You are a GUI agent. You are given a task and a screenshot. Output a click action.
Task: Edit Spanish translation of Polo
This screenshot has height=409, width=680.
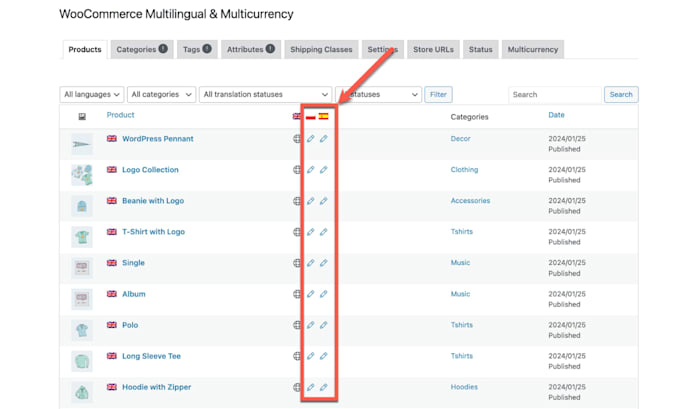point(324,325)
